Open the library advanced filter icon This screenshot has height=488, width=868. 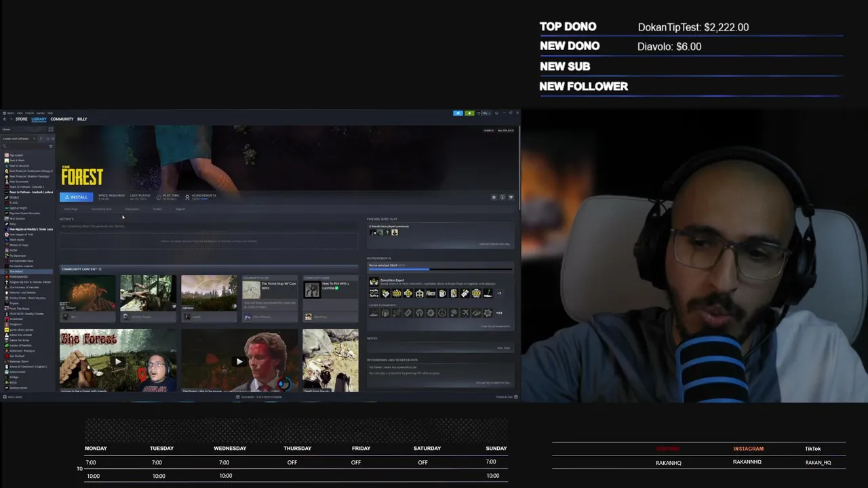click(51, 146)
